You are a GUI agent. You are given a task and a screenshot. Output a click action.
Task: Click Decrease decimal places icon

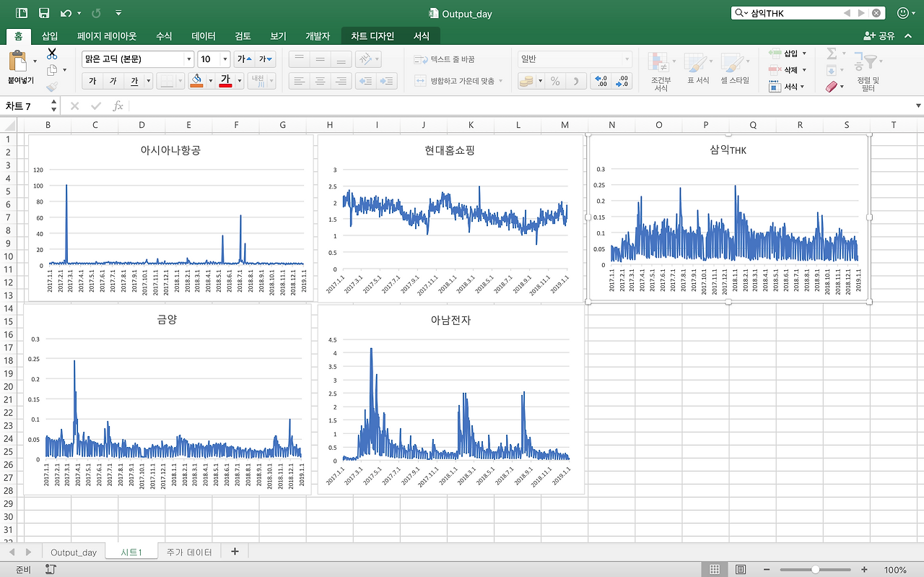click(622, 81)
